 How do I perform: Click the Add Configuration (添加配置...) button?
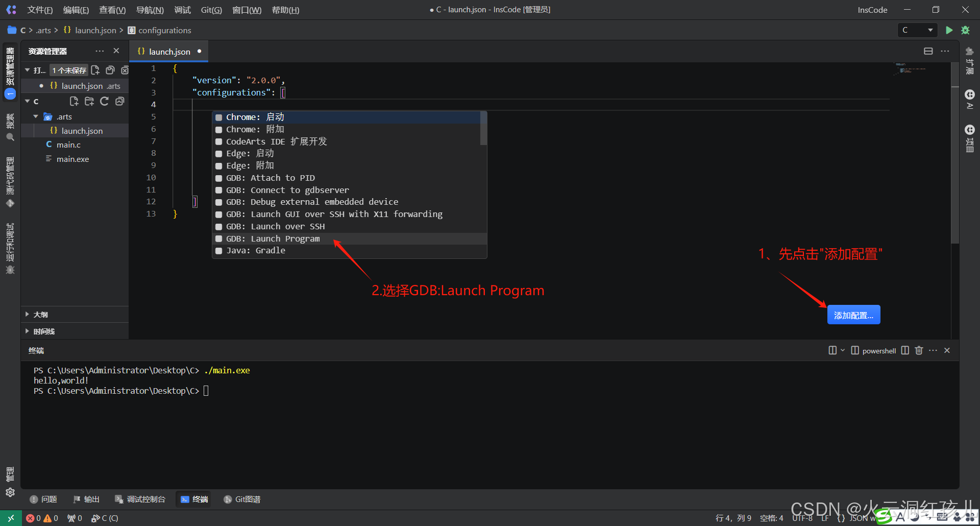pos(853,315)
